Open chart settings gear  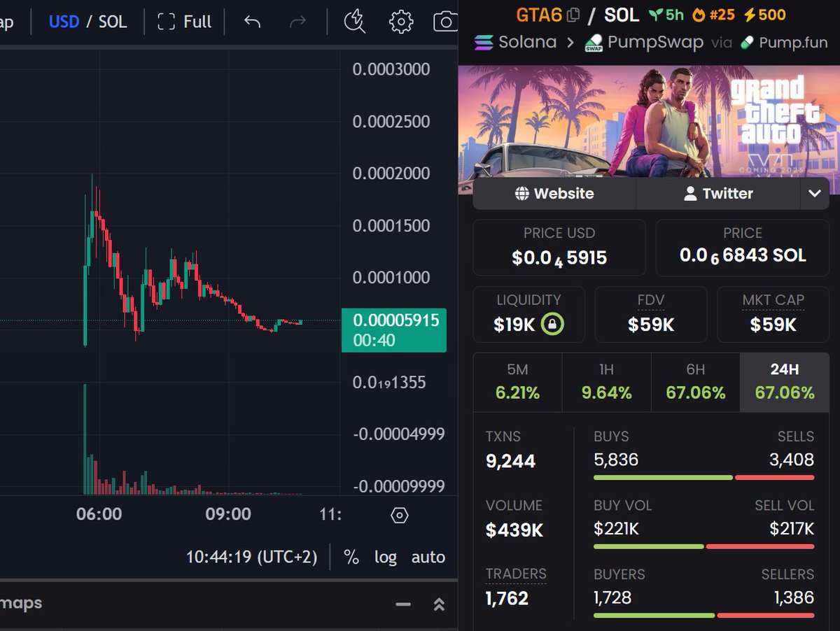[x=401, y=22]
